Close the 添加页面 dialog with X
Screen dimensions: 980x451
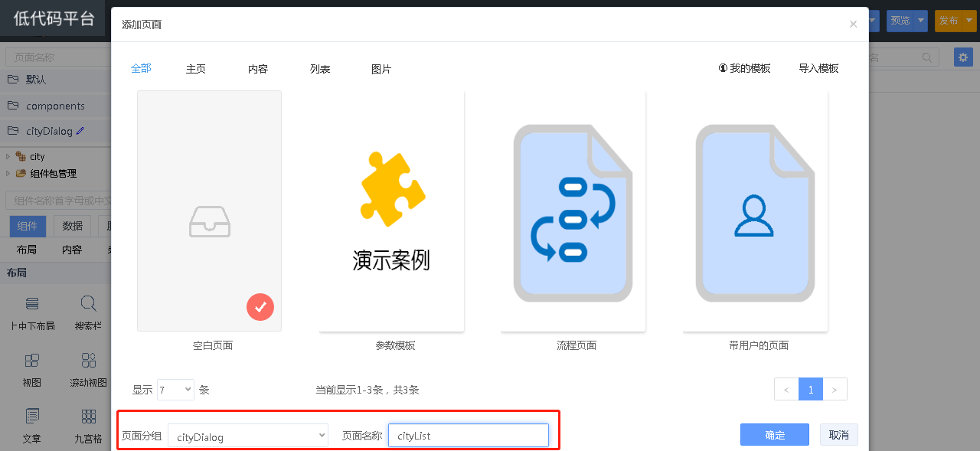pyautogui.click(x=853, y=25)
